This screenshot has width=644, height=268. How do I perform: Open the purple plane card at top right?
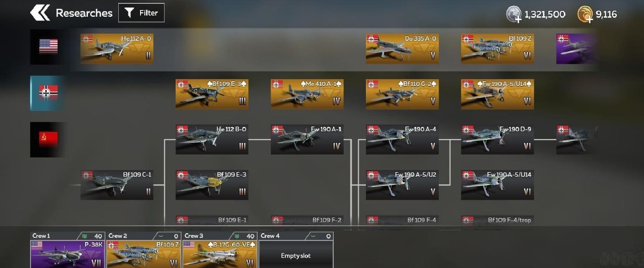[x=576, y=49]
